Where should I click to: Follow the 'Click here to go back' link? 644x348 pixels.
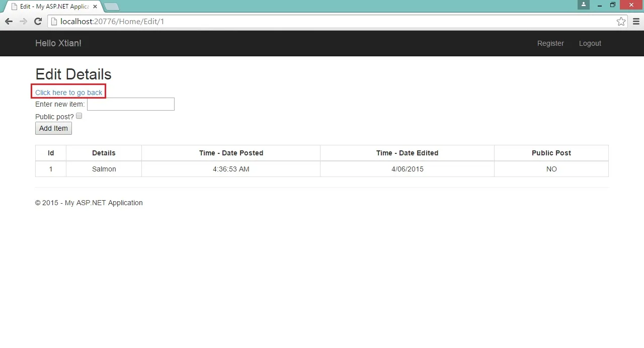(69, 93)
